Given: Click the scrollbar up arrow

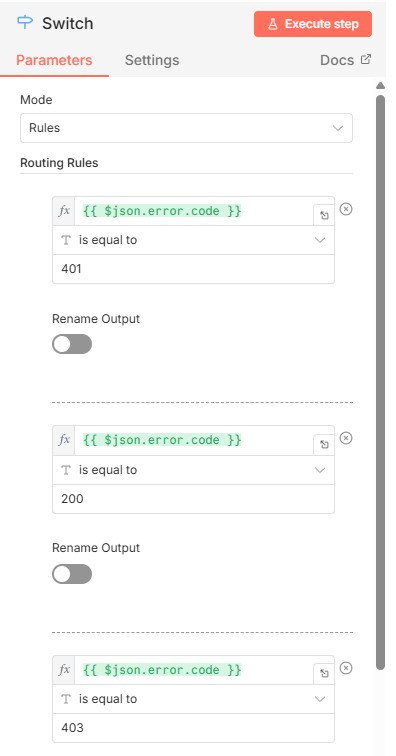Looking at the screenshot, I should pyautogui.click(x=381, y=86).
